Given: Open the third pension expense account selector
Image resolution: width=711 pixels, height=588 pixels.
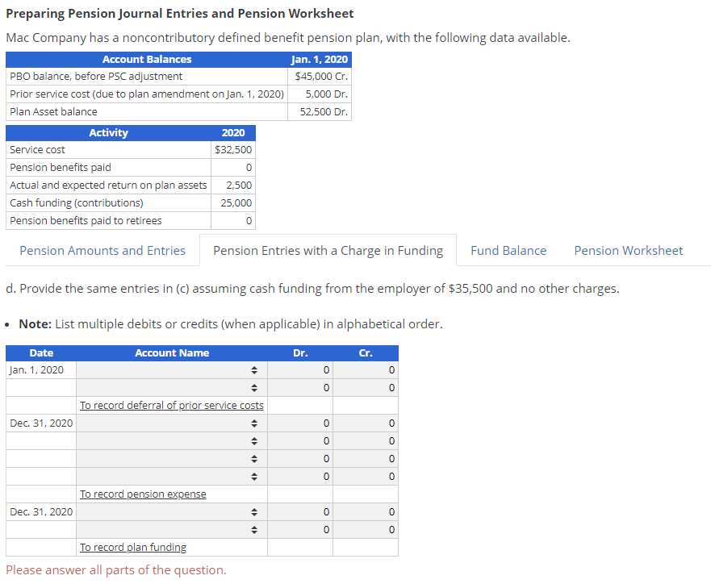Looking at the screenshot, I should click(x=254, y=458).
